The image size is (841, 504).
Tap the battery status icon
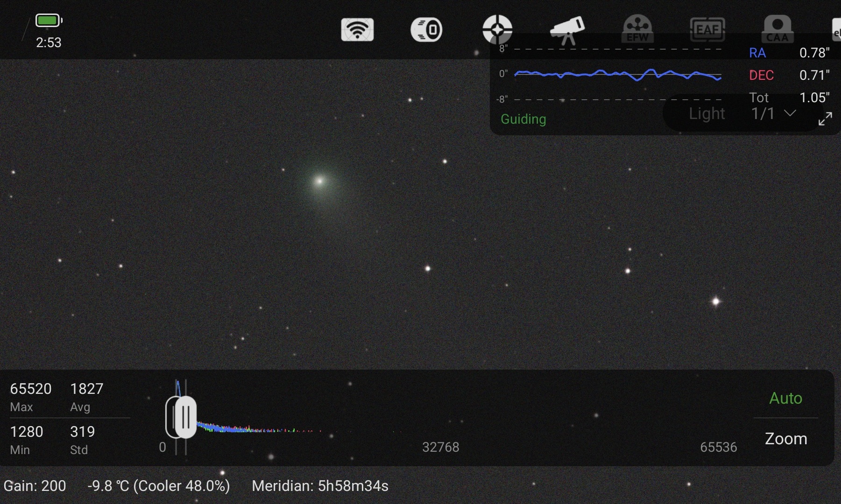(49, 21)
